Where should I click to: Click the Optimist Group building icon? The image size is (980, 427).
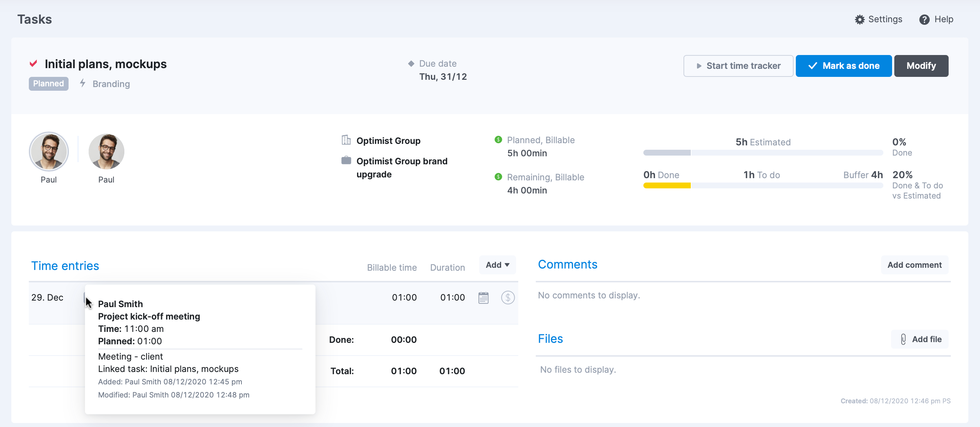[x=346, y=140]
